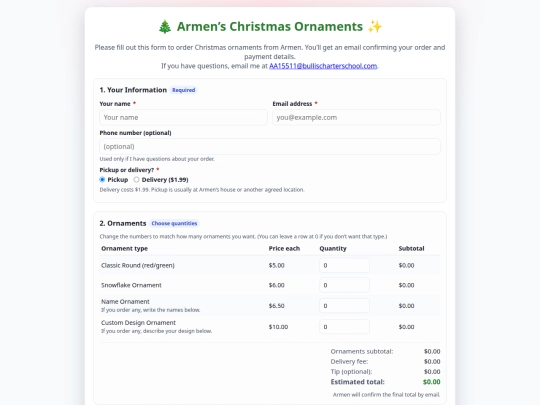
Task: Click the 'Estimated total:' label
Action: click(x=357, y=382)
